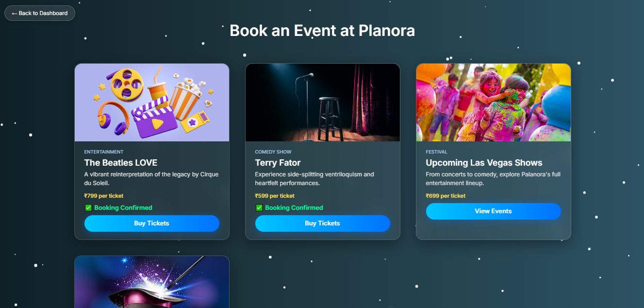Click the Terry Fator event title

(278, 163)
